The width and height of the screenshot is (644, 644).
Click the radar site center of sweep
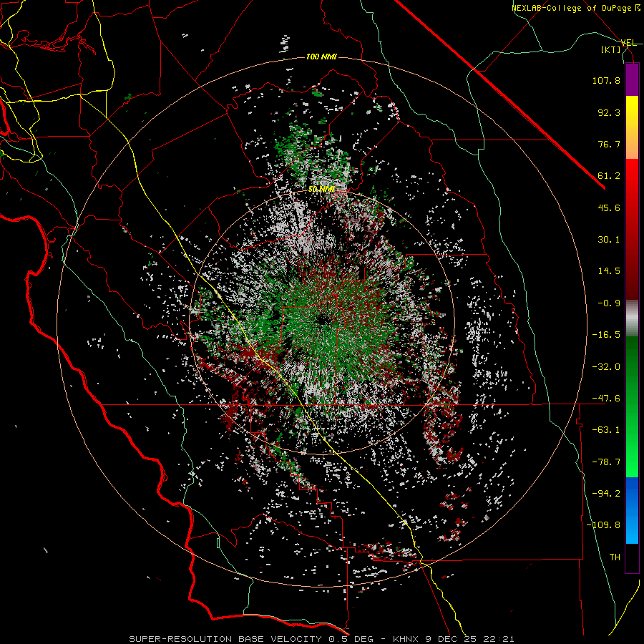pyautogui.click(x=323, y=321)
